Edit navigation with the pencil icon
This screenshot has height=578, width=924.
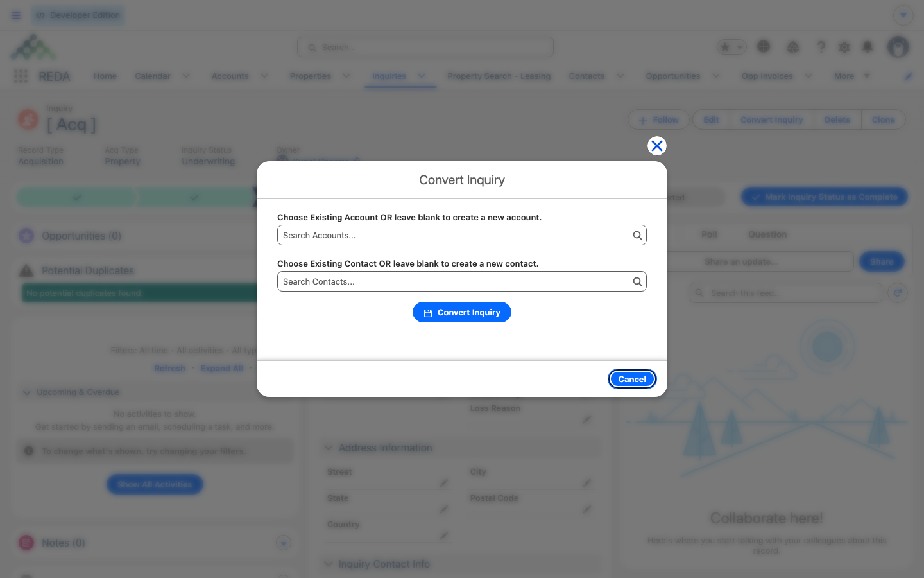[909, 76]
